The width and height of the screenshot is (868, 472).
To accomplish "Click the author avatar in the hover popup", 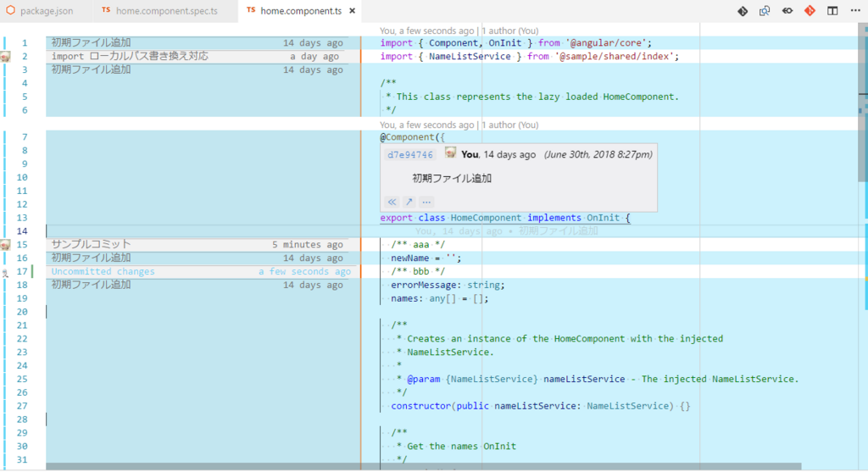I will pyautogui.click(x=451, y=153).
